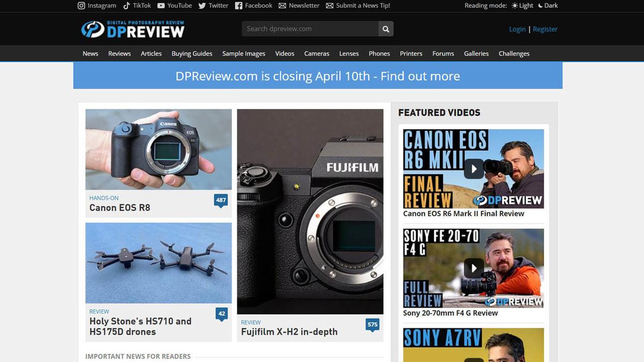Screen dimensions: 644x362
Task: Open the 487 comments bubble on Canon EOS R8
Action: tap(221, 201)
